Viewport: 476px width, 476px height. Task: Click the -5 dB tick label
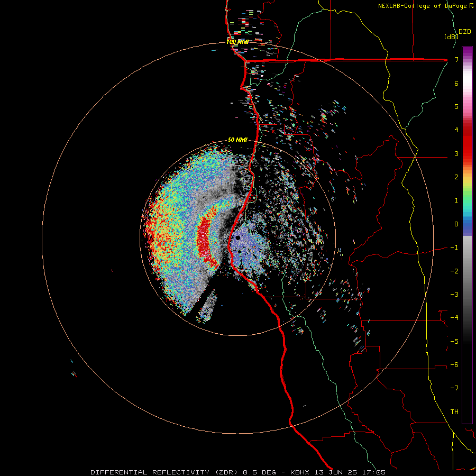454,341
